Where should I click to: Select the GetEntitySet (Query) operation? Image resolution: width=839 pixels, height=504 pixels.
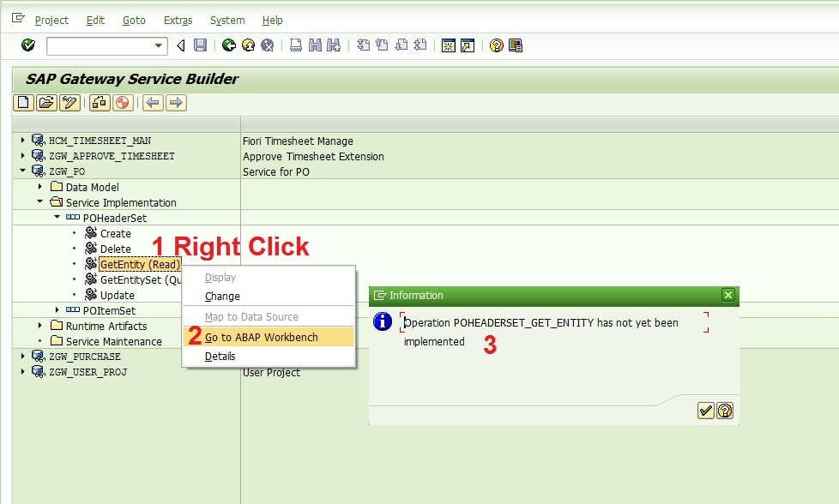tap(141, 280)
